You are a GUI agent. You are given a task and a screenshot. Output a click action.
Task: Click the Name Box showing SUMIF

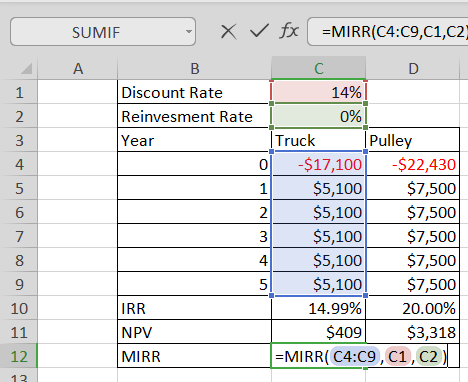103,32
